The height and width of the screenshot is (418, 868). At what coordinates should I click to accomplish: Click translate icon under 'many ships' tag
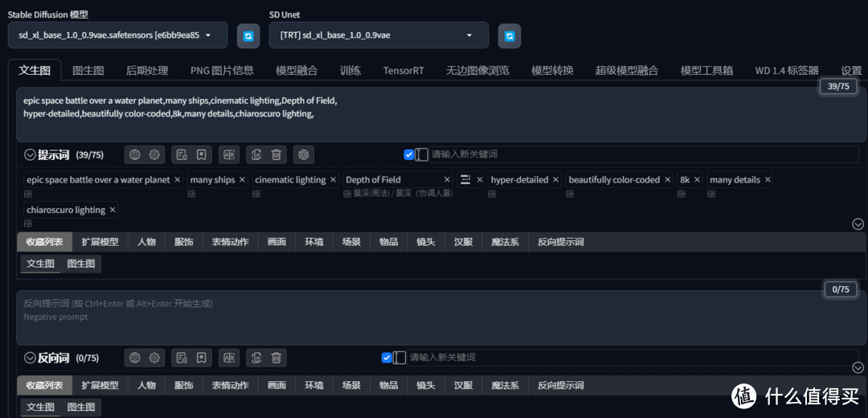point(191,194)
